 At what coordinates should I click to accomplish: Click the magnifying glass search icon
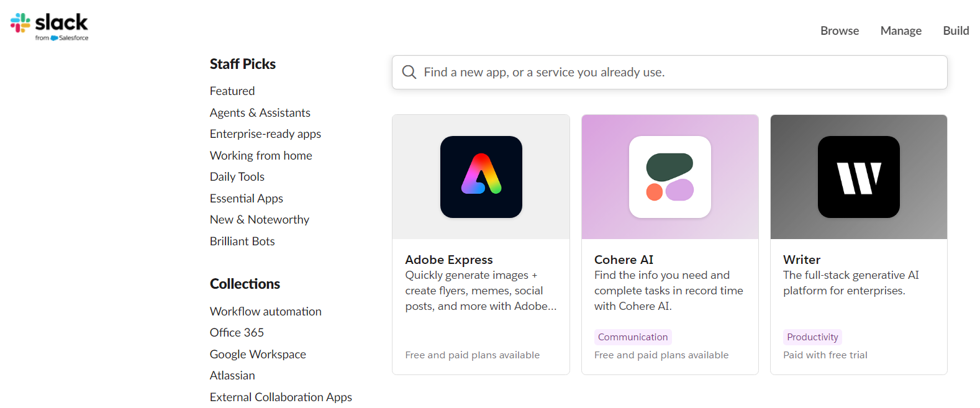point(409,72)
